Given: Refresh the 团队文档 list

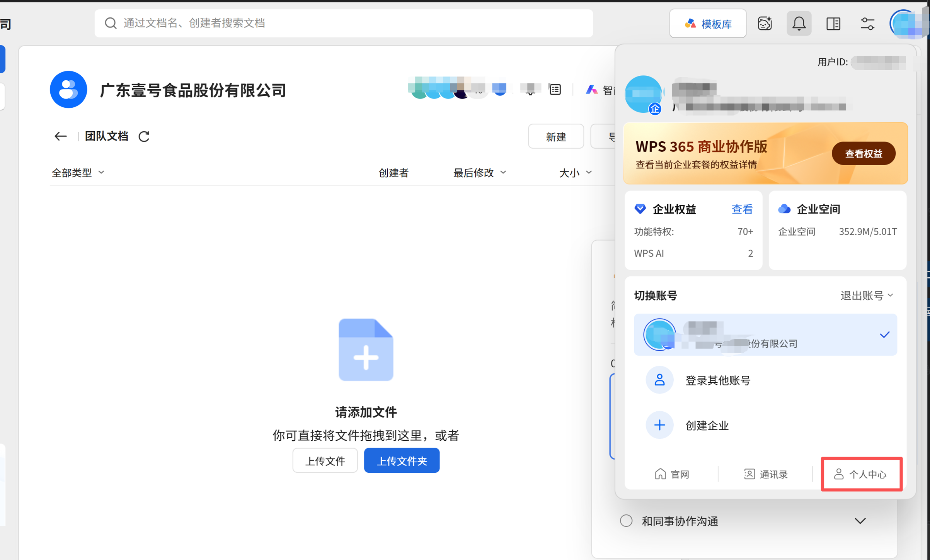Looking at the screenshot, I should tap(144, 136).
